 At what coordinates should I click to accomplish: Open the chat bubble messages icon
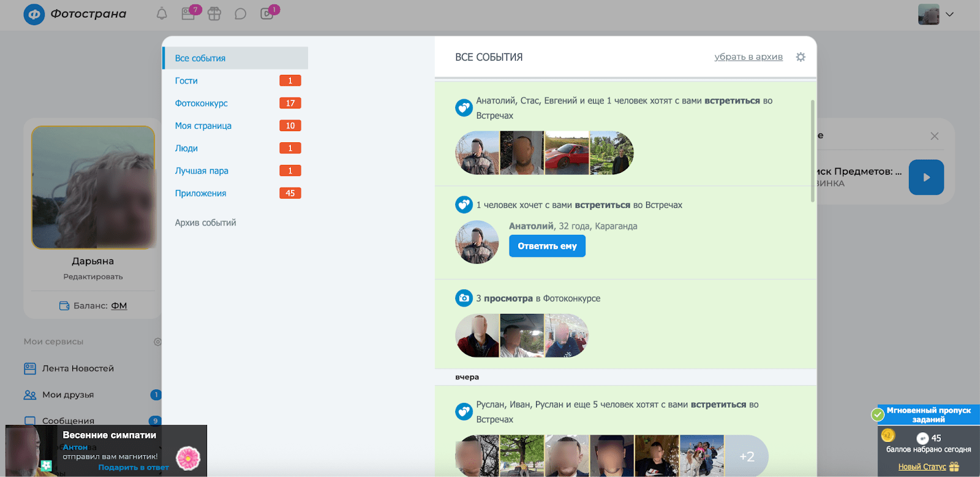pos(241,13)
